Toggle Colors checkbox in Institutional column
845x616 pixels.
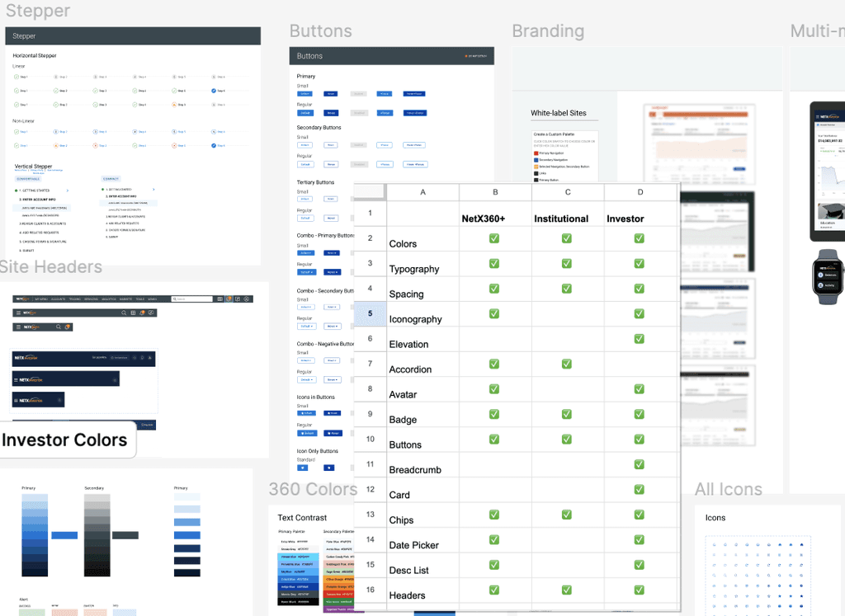(x=566, y=238)
